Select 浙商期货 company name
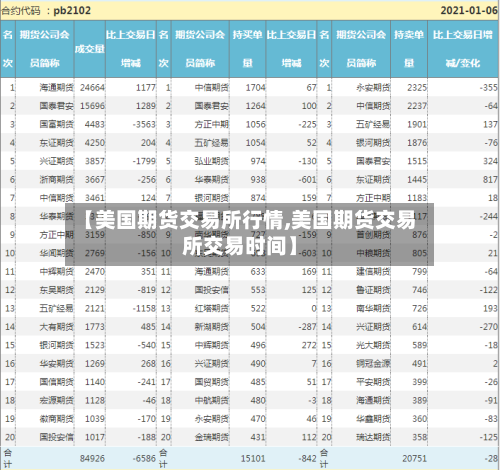This screenshot has width=500, height=470. [x=56, y=180]
